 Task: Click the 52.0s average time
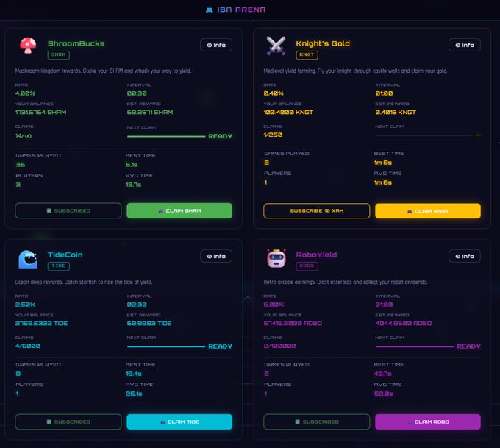pos(383,394)
